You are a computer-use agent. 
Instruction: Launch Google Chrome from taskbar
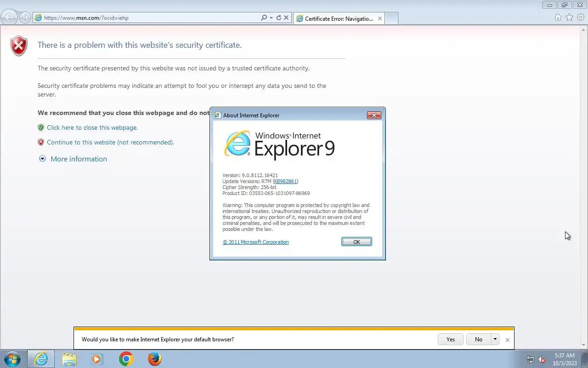pos(126,359)
